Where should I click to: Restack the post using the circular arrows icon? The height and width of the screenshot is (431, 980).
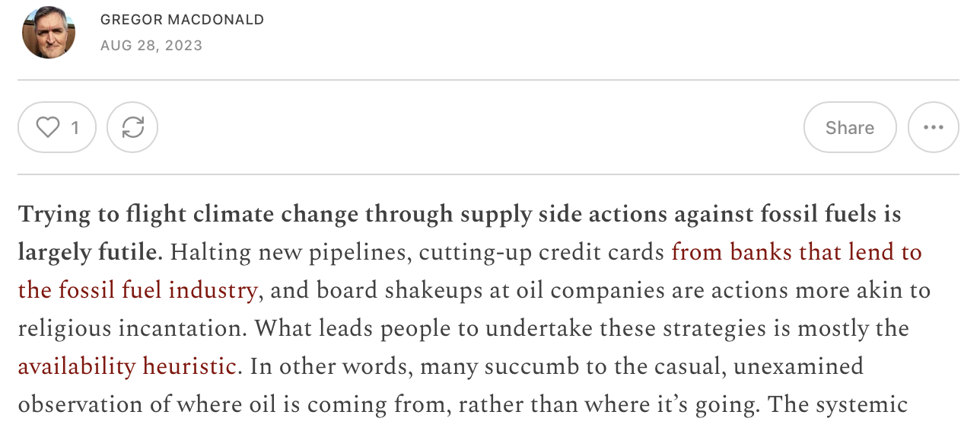132,127
